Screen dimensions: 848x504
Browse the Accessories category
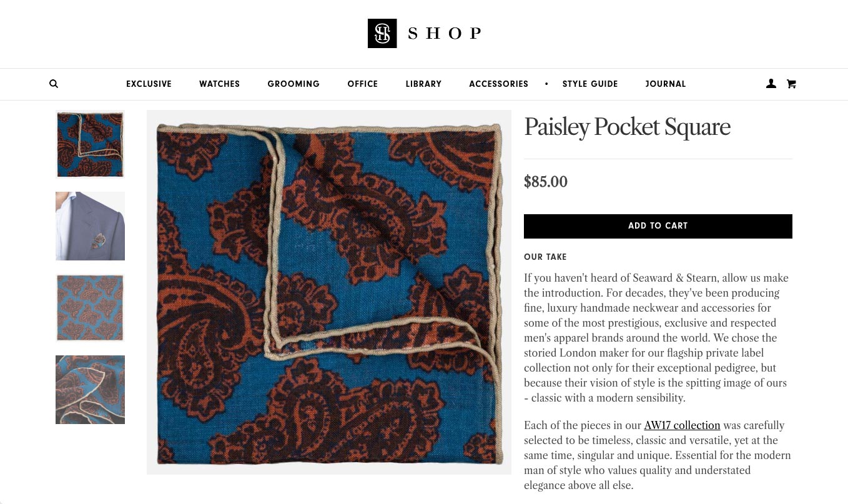(x=498, y=84)
